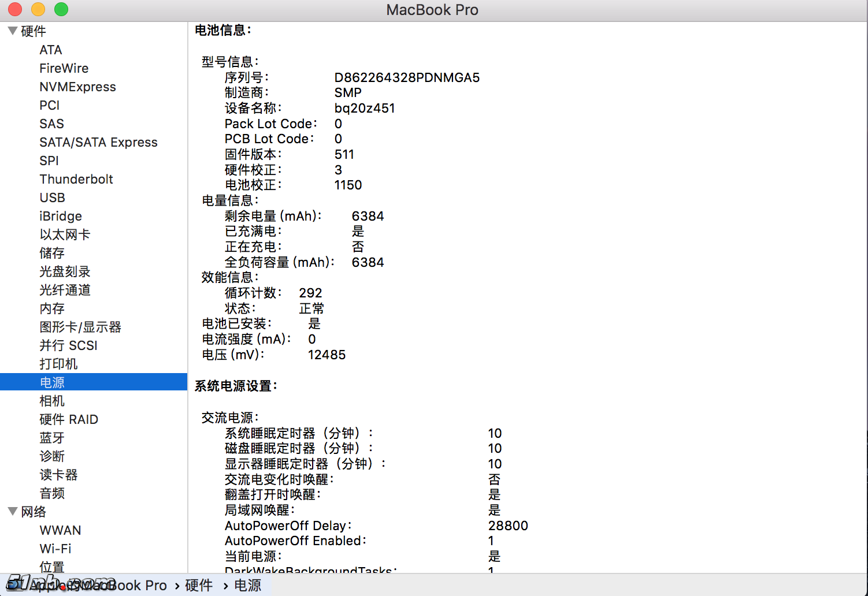Click MacBook Pro in the breadcrumb
This screenshot has height=596, width=868.
coord(128,585)
